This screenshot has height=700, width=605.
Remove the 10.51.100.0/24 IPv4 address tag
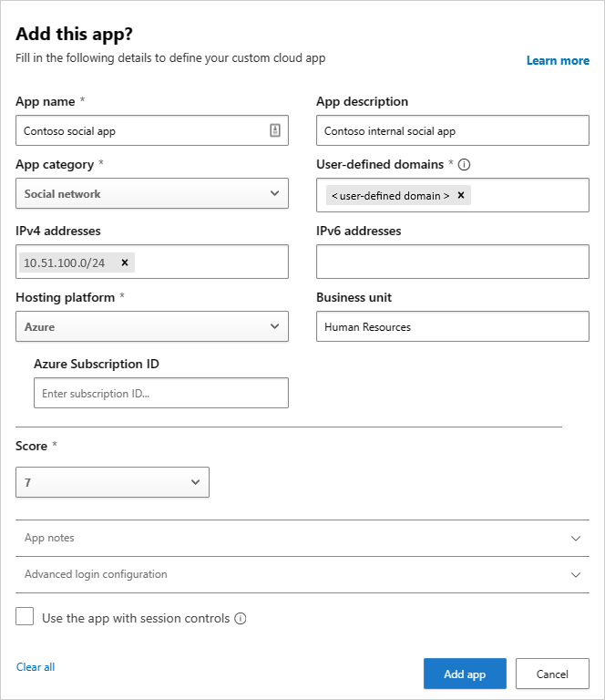pyautogui.click(x=125, y=262)
